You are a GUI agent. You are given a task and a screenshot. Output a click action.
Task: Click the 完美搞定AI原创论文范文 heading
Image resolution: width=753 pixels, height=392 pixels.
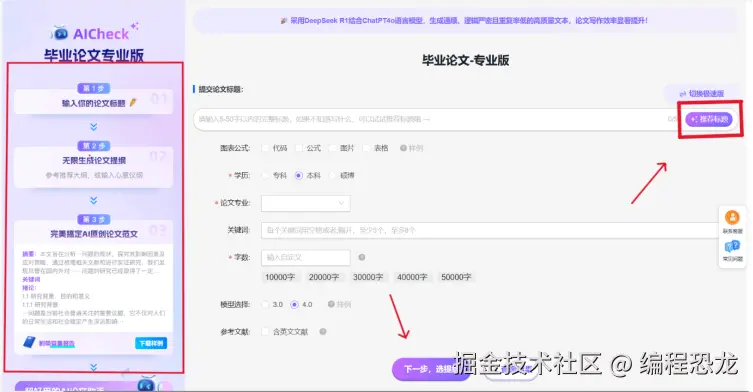[x=94, y=234]
